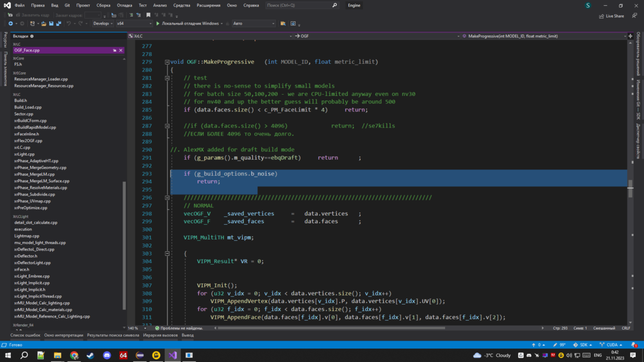Viewport: 644px width, 362px height.
Task: Click the search magnifier icon in title bar
Action: (x=334, y=5)
